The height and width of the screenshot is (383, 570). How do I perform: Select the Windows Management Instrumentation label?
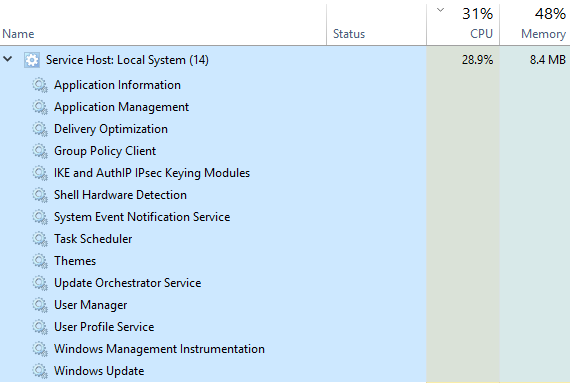pyautogui.click(x=159, y=349)
